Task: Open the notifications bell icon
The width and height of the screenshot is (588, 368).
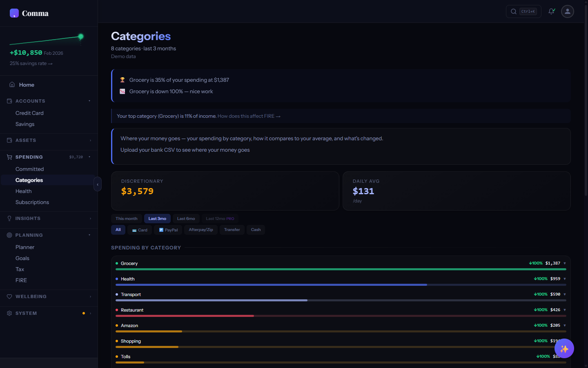Action: 551,11
